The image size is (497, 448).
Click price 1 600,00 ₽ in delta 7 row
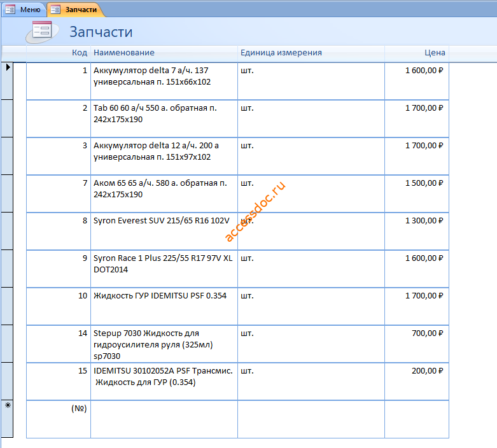pos(417,81)
